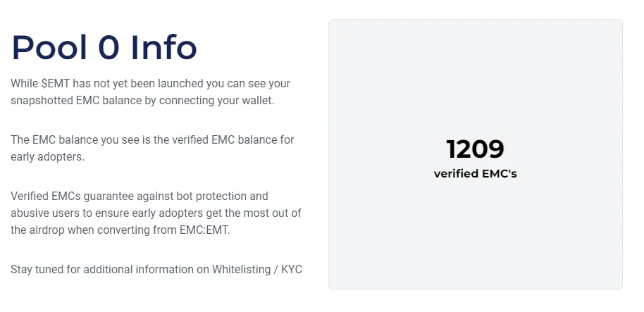
Task: Click the "verified EMC's" label
Action: coord(475,174)
